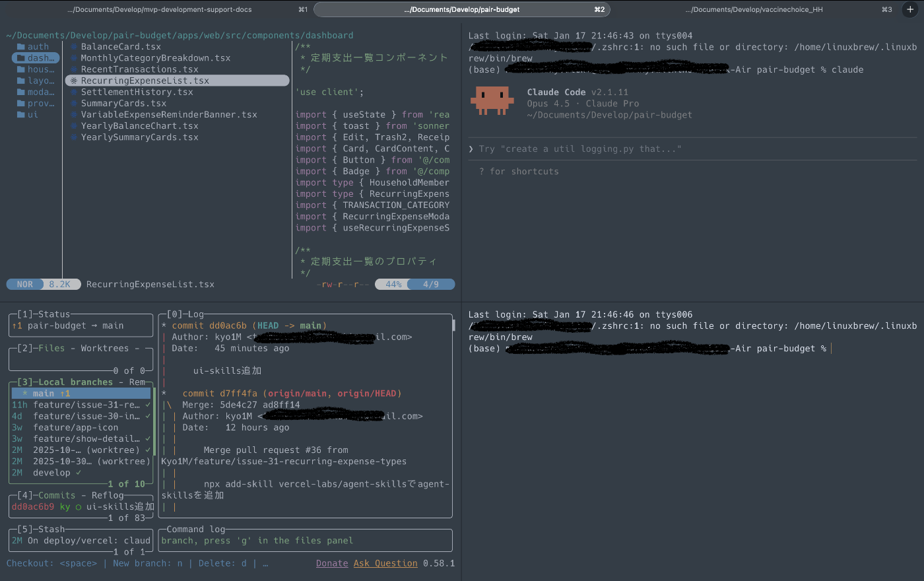This screenshot has height=581, width=924.
Task: Click the Claude Code pixel mascot
Action: pos(492,100)
